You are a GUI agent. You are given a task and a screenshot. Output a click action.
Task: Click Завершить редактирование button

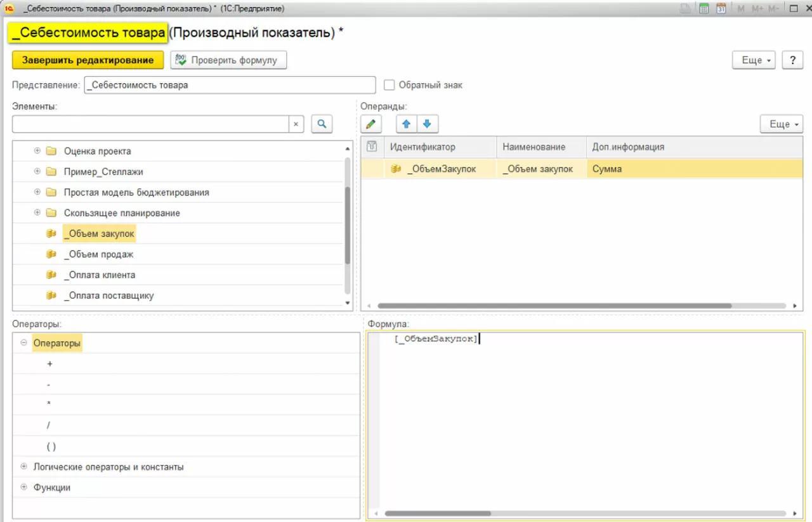tap(88, 60)
